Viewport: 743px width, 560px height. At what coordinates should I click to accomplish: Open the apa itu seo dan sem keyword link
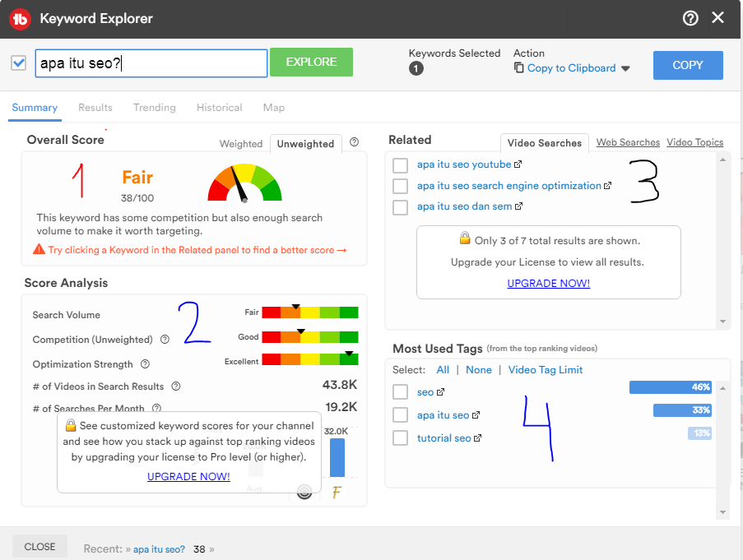pyautogui.click(x=464, y=206)
